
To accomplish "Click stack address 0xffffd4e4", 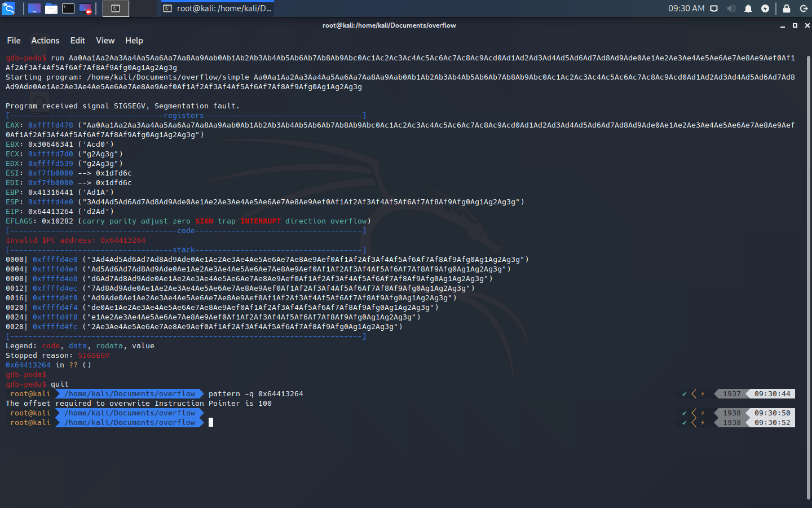I will tap(55, 269).
